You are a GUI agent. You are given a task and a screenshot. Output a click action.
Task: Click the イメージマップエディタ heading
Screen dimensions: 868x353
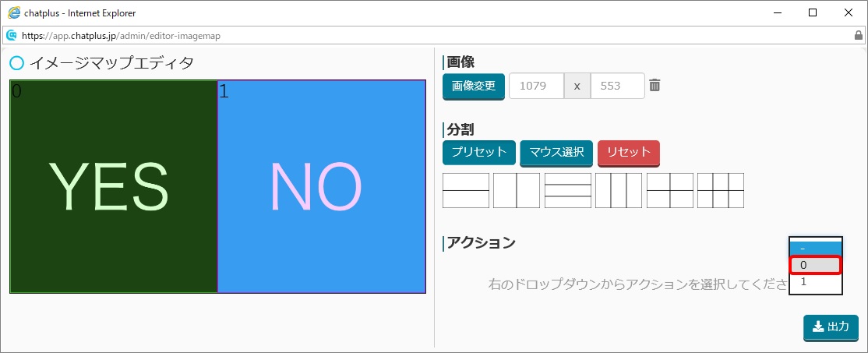click(111, 63)
